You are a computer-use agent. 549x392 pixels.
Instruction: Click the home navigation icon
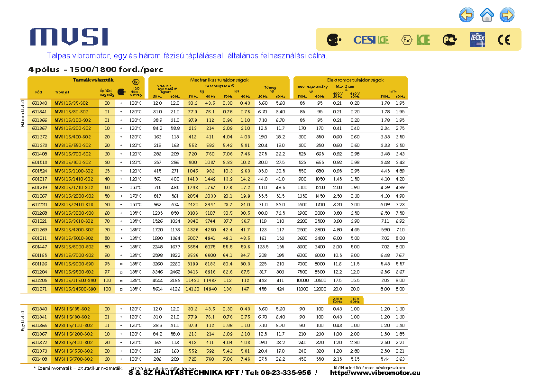pyautogui.click(x=487, y=15)
